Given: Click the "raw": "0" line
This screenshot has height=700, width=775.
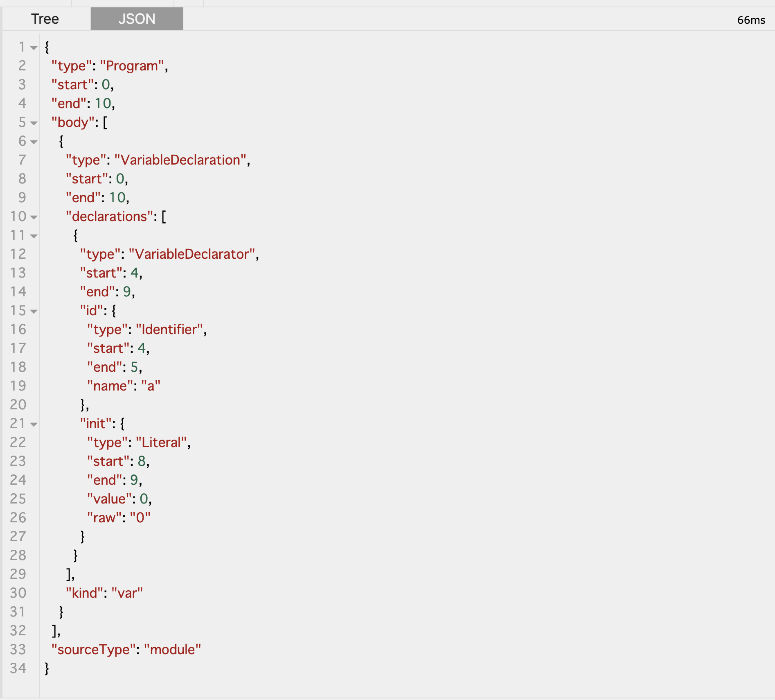Looking at the screenshot, I should coord(119,518).
